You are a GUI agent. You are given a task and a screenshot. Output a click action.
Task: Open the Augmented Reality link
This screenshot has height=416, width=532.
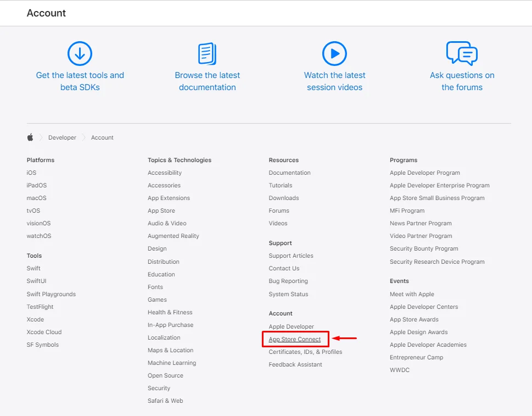173,236
